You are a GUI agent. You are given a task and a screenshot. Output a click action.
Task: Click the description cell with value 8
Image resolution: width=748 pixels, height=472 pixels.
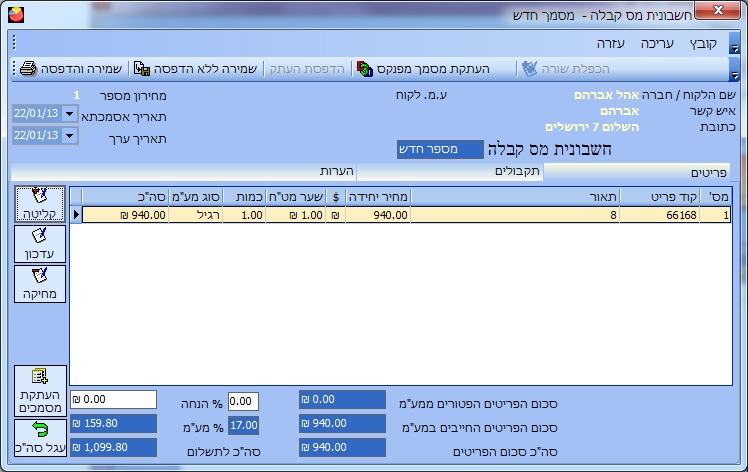515,215
